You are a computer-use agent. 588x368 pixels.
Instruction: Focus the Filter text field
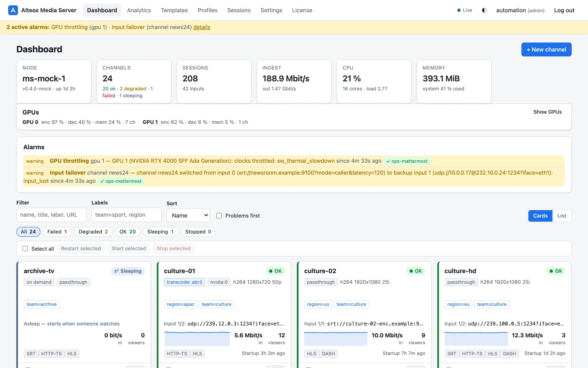click(x=51, y=215)
